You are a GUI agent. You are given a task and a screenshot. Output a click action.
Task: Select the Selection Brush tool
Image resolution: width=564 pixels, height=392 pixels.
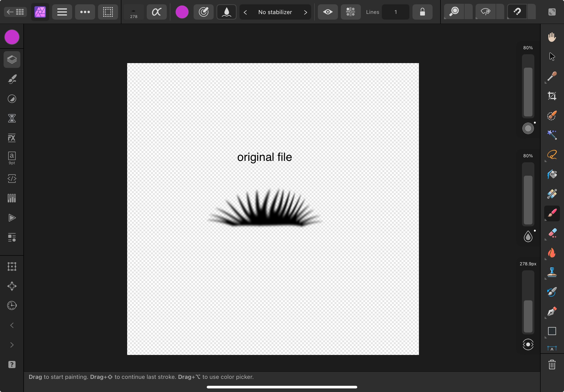pyautogui.click(x=552, y=115)
